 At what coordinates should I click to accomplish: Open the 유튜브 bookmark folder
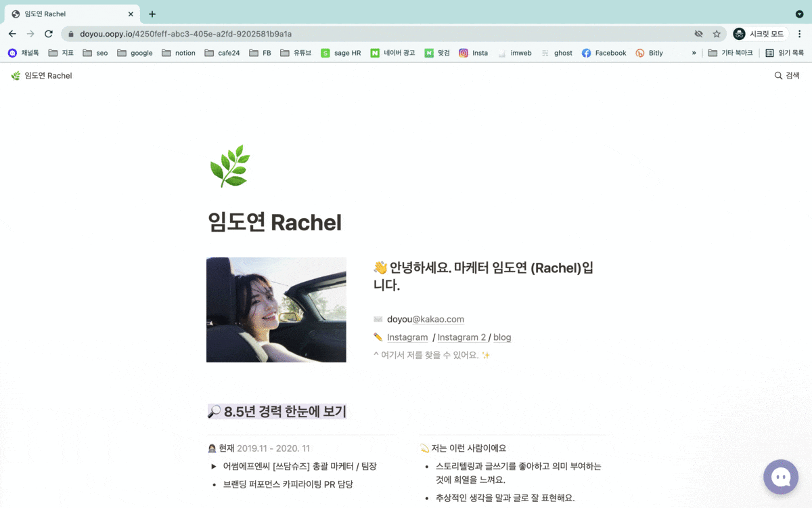(x=296, y=53)
